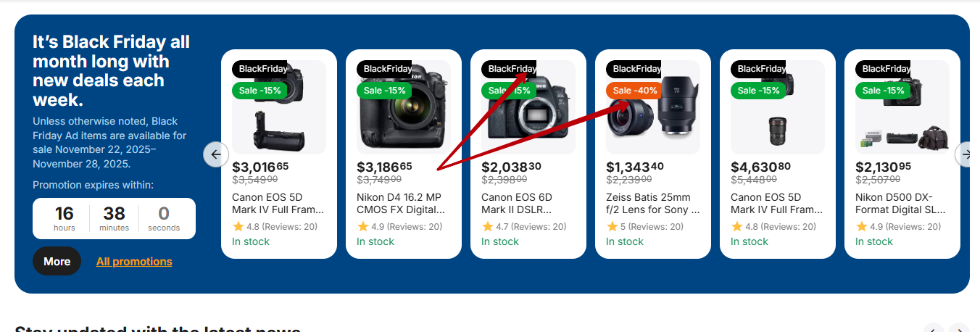The height and width of the screenshot is (332, 980).
Task: Click the BlackFriday badge on Canon EOS 6D
Action: pyautogui.click(x=509, y=69)
